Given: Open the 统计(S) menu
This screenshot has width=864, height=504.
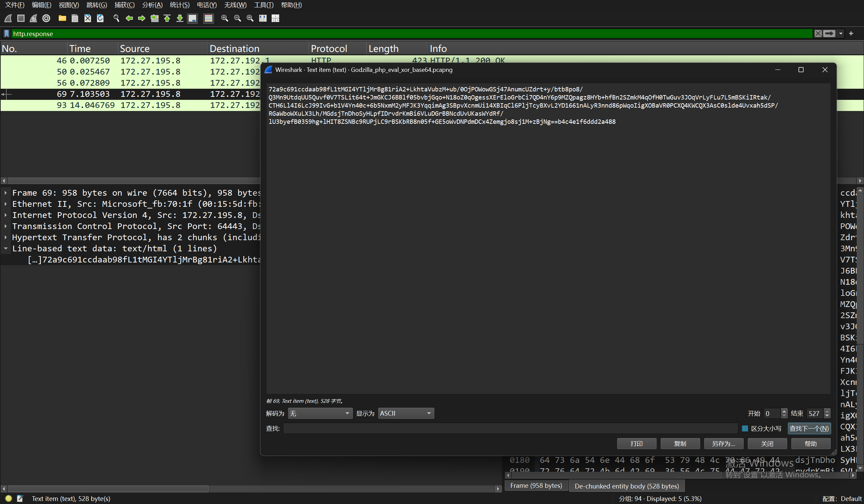Looking at the screenshot, I should 179,5.
